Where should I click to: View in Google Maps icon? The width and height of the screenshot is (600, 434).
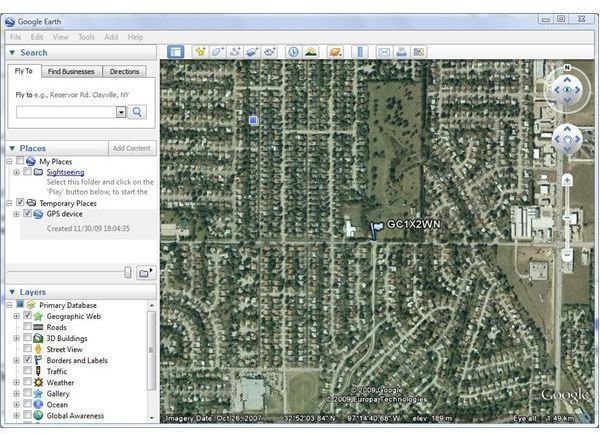point(419,52)
